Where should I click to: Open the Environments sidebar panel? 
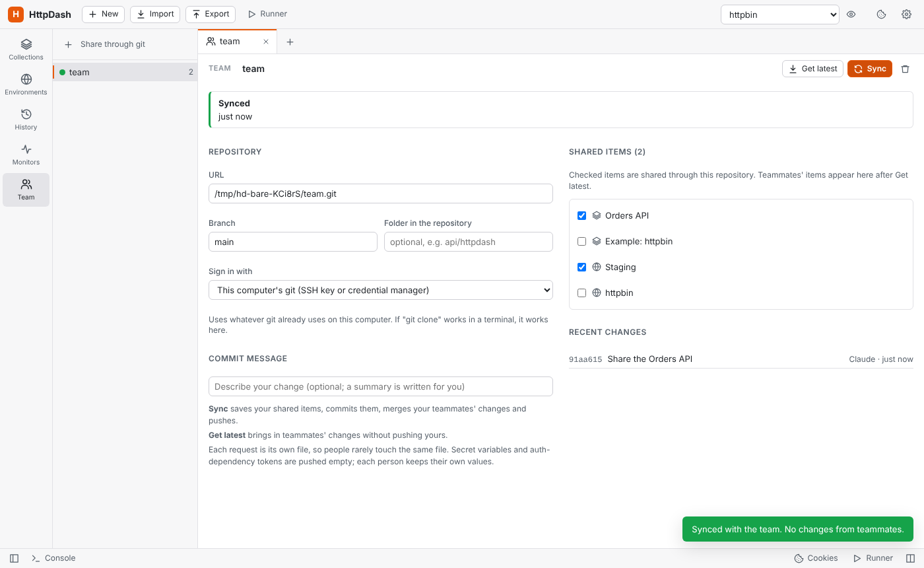(x=26, y=85)
